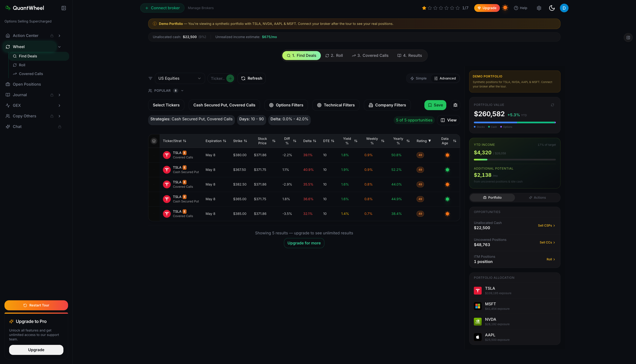Image resolution: width=636 pixels, height=364 pixels.
Task: Click the Portfolio Value allocation bar
Action: pos(515,123)
